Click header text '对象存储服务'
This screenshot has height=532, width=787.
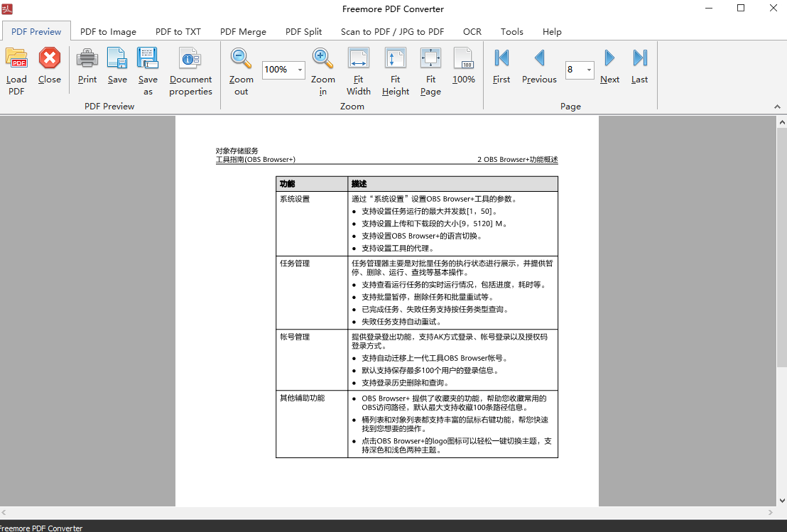237,151
